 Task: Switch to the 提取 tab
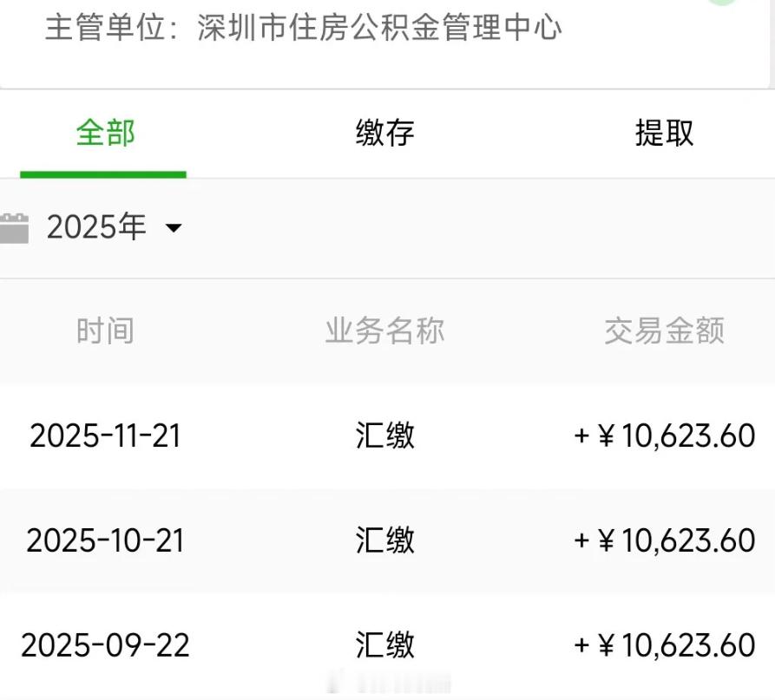pos(663,133)
